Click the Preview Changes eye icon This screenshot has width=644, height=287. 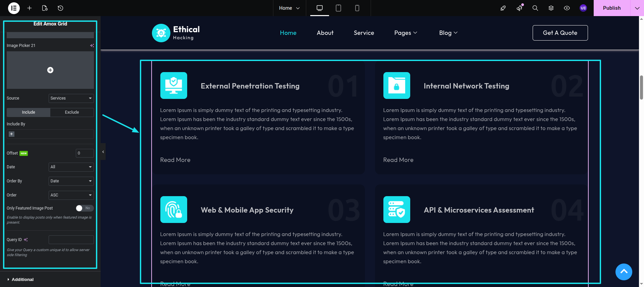(567, 8)
